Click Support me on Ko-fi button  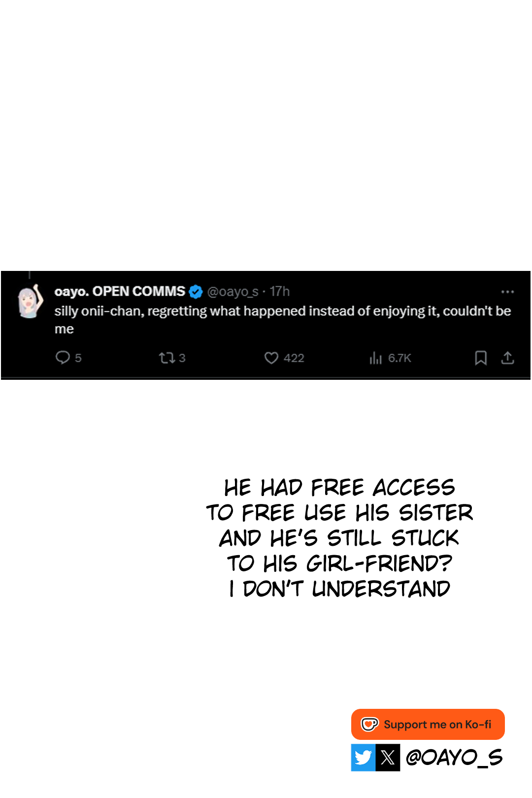pos(428,724)
